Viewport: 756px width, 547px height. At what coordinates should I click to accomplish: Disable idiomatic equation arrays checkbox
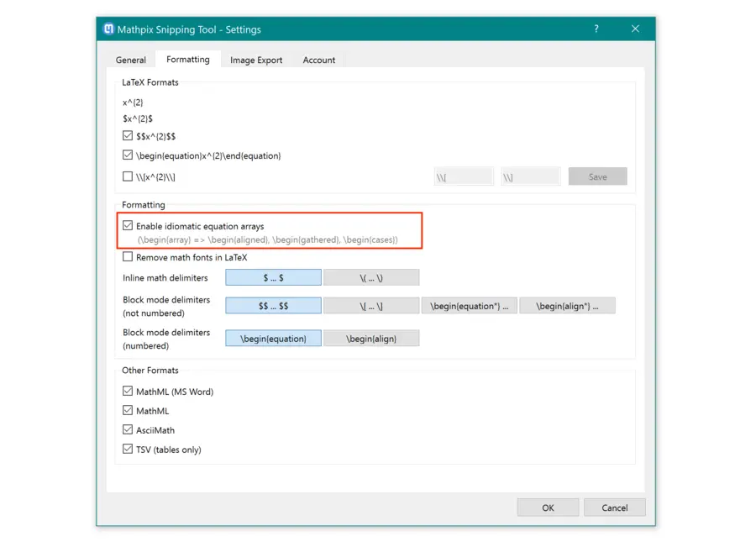[128, 225]
